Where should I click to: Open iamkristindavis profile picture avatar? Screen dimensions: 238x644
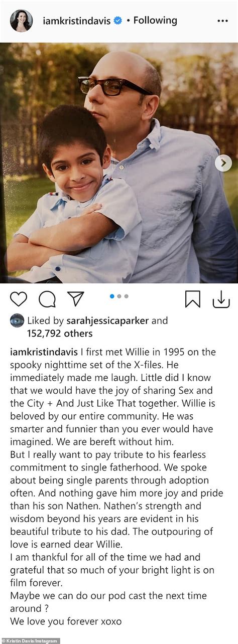click(21, 21)
